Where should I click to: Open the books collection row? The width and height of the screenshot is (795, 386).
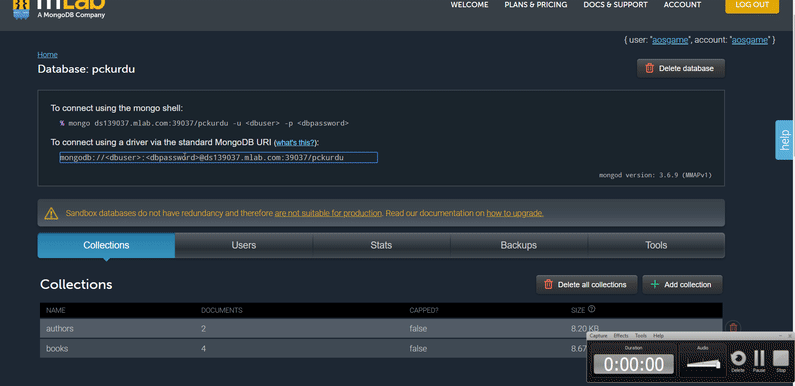(x=381, y=348)
